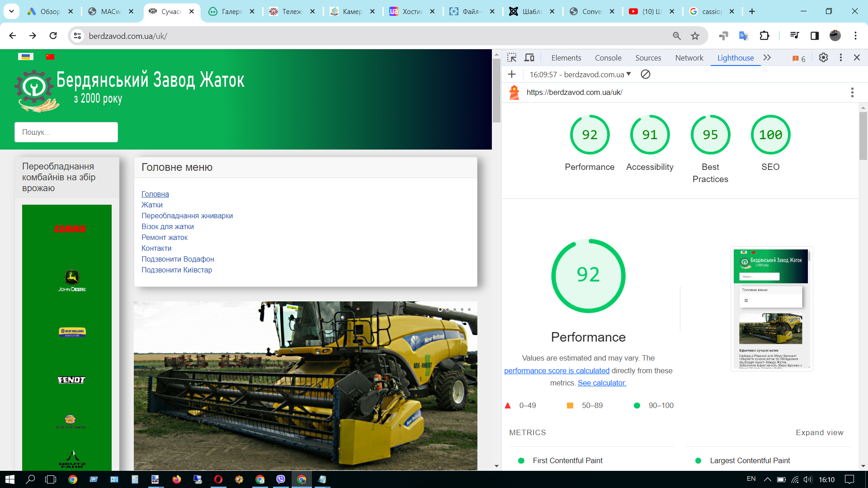Viewport: 868px width, 488px height.
Task: Open Chrome side panel icon
Action: (815, 36)
